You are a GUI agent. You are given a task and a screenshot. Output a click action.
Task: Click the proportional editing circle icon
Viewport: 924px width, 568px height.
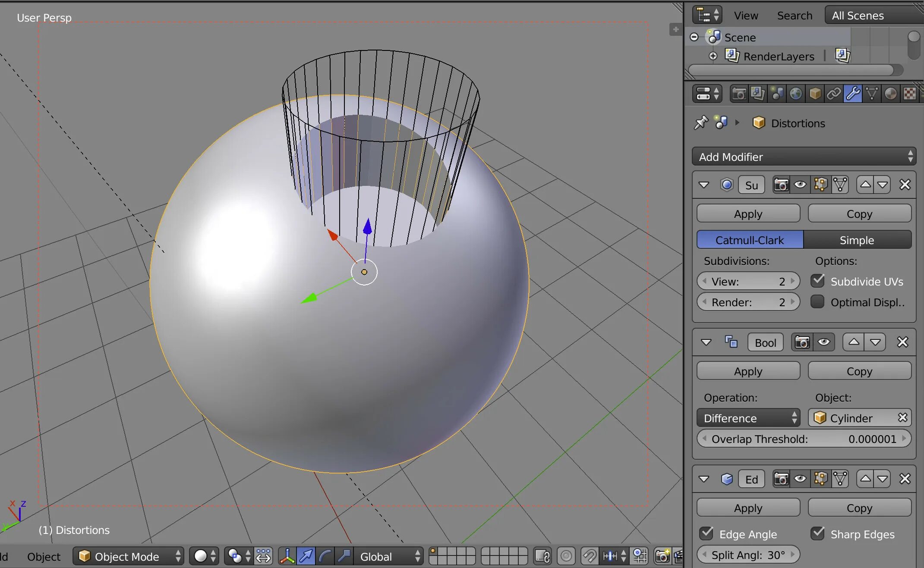[x=566, y=556]
